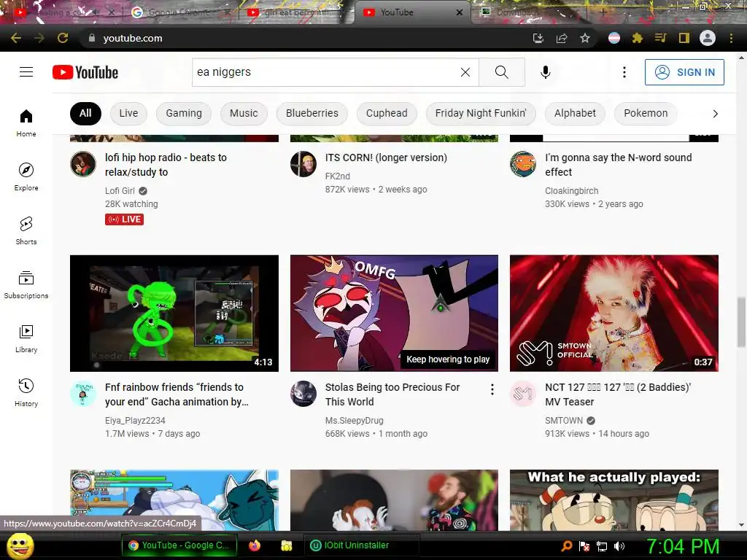
Task: Open the Ms.SleepyDrug channel avatar
Action: [x=303, y=393]
